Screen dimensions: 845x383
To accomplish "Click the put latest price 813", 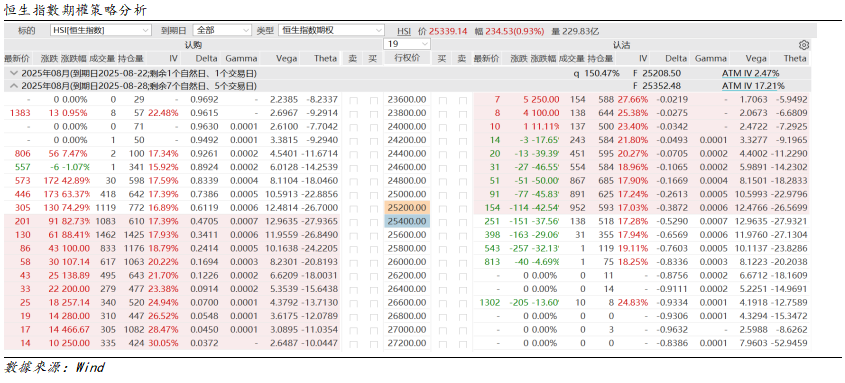I will [x=493, y=262].
